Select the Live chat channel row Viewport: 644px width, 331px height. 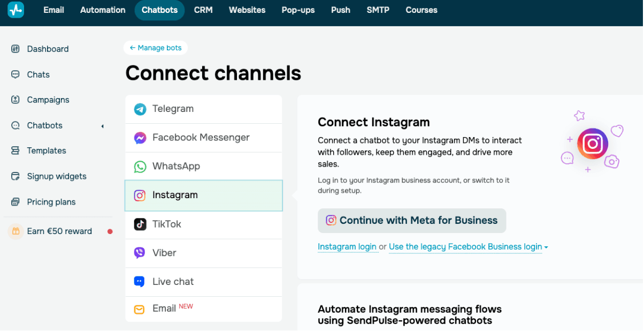coord(203,282)
